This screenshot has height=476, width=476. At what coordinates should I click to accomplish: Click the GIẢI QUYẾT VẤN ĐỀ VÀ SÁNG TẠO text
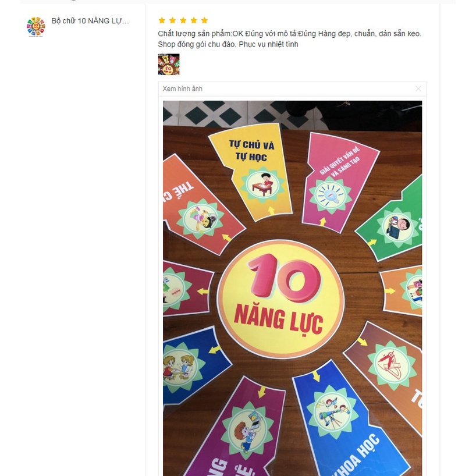tap(340, 162)
